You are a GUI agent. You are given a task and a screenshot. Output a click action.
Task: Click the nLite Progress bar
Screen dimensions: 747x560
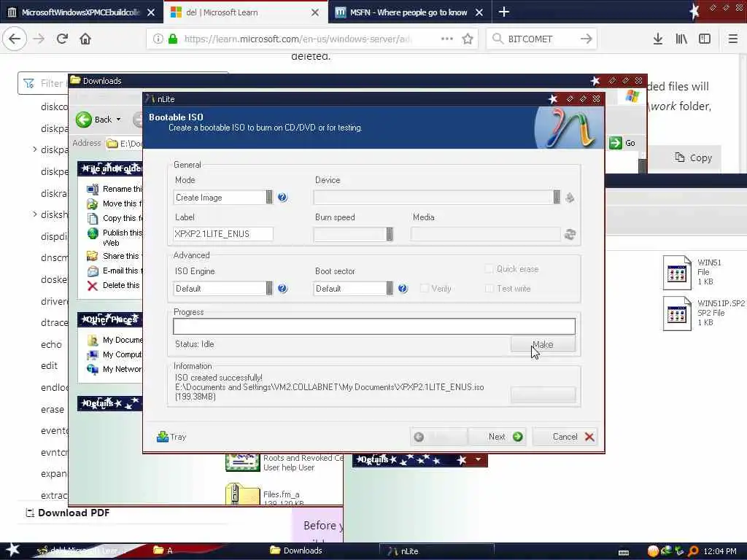click(374, 326)
